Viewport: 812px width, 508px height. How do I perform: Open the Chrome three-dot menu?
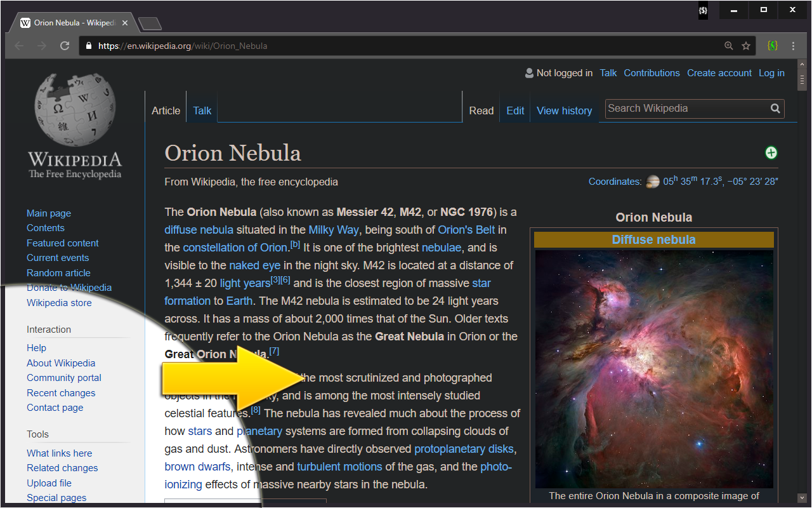click(x=793, y=46)
